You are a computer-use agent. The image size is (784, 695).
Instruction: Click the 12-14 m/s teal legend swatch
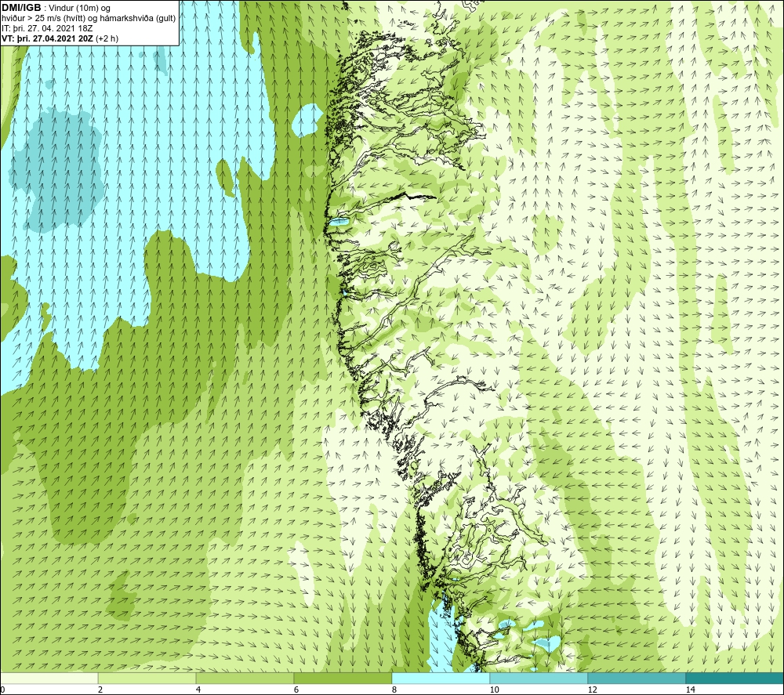click(x=637, y=679)
